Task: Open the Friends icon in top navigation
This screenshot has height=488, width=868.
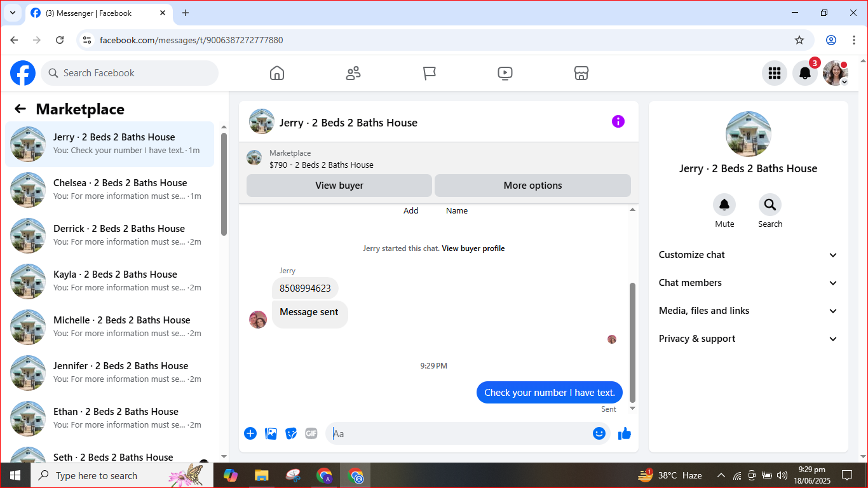Action: tap(353, 73)
